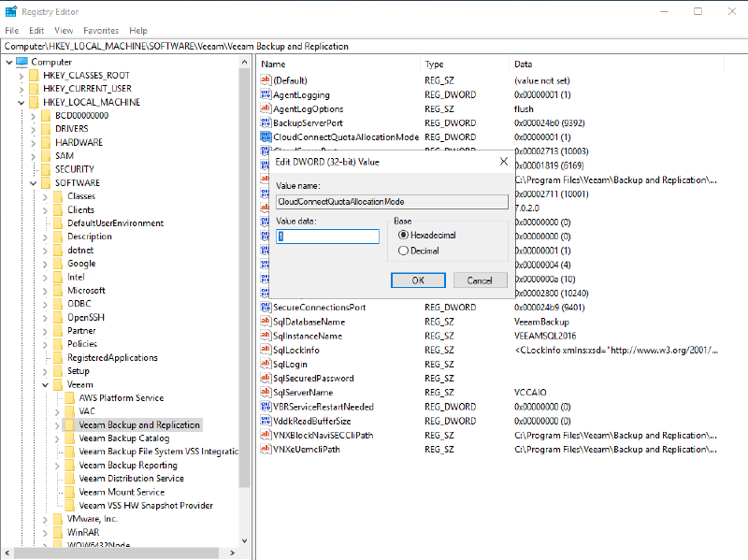Cancel the Edit DWORD dialog

pyautogui.click(x=480, y=280)
